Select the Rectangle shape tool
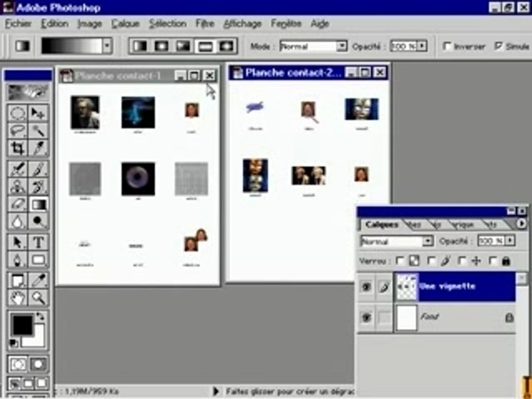 coord(38,260)
